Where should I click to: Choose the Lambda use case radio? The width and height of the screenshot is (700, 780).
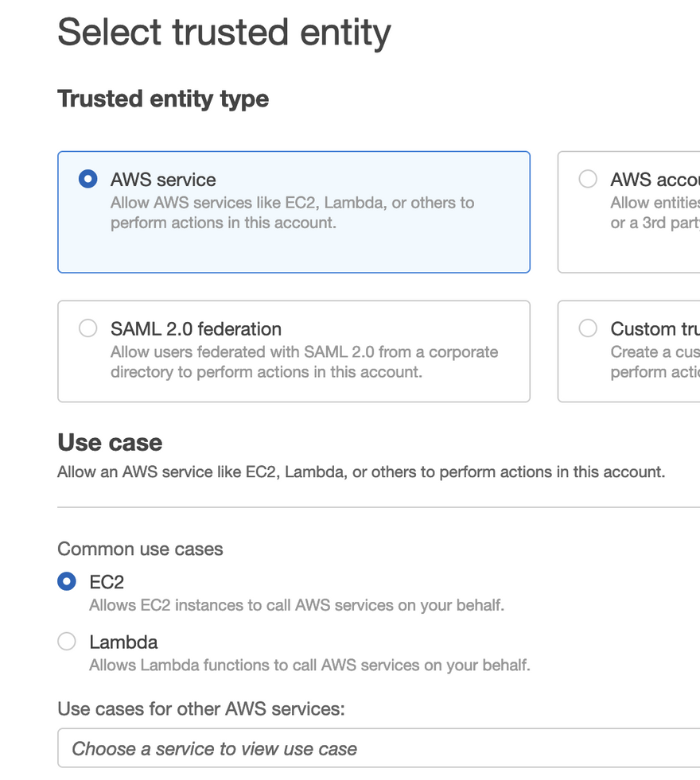pos(67,642)
